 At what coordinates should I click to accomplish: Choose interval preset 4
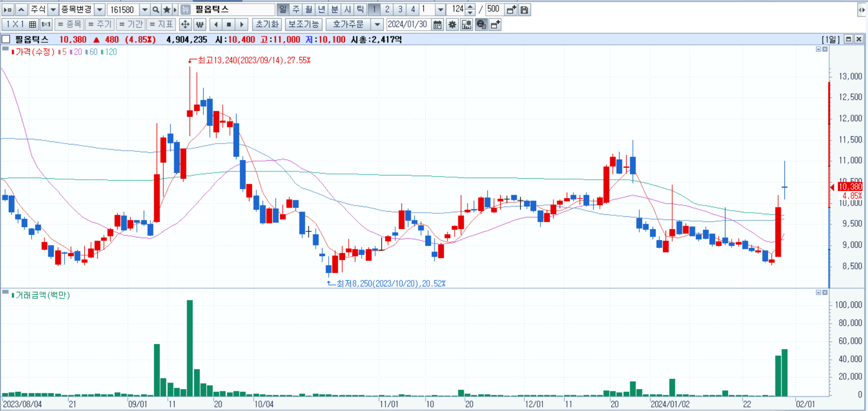(x=413, y=9)
